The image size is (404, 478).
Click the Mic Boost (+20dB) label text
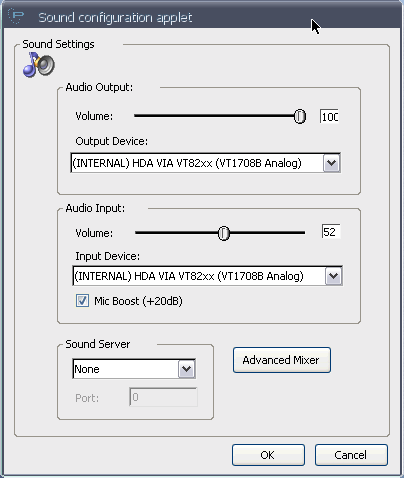click(138, 301)
